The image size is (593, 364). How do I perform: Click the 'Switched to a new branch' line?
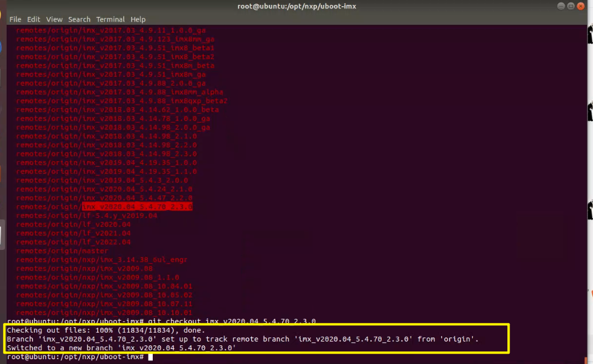click(121, 348)
